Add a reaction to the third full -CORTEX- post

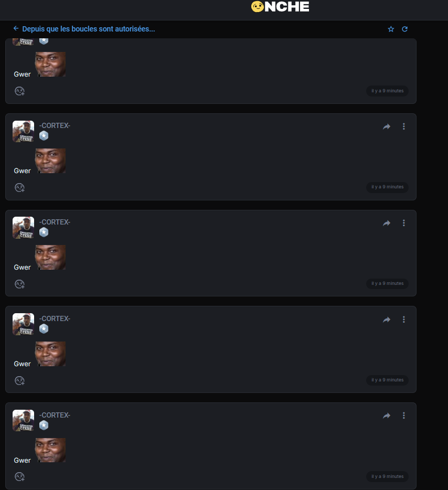[x=20, y=381]
